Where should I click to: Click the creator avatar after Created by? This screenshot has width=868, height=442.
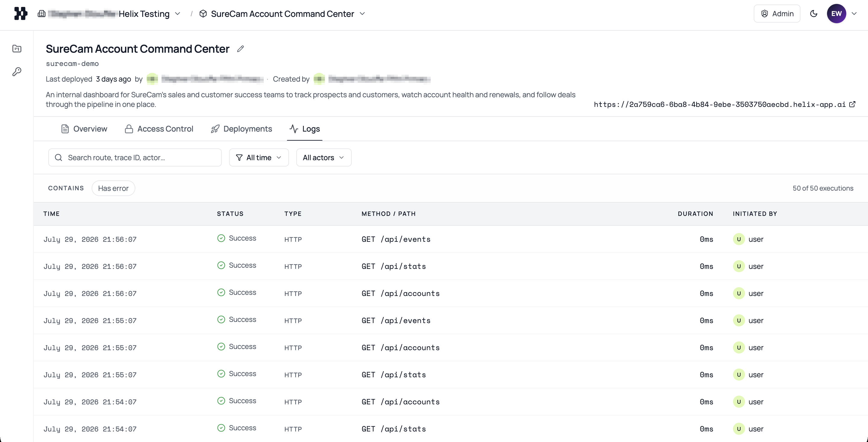[x=319, y=79]
